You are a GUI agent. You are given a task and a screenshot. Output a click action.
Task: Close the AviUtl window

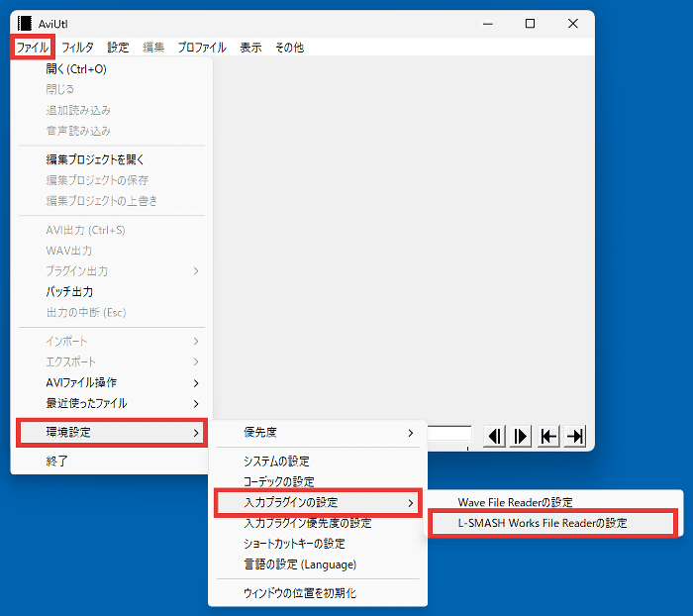[572, 24]
